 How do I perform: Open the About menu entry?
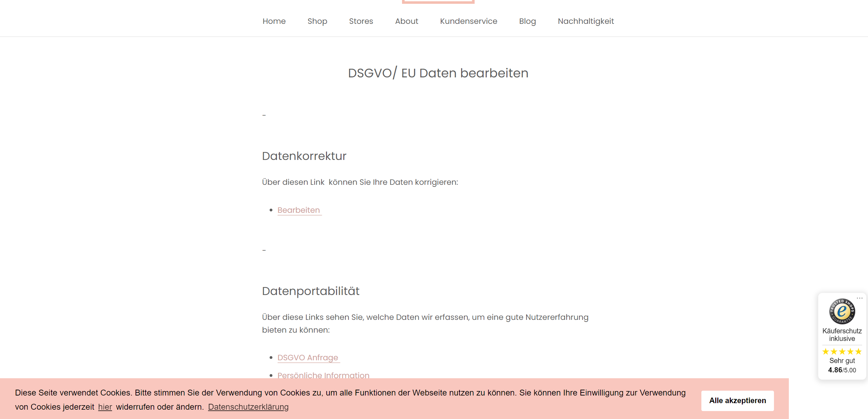407,21
